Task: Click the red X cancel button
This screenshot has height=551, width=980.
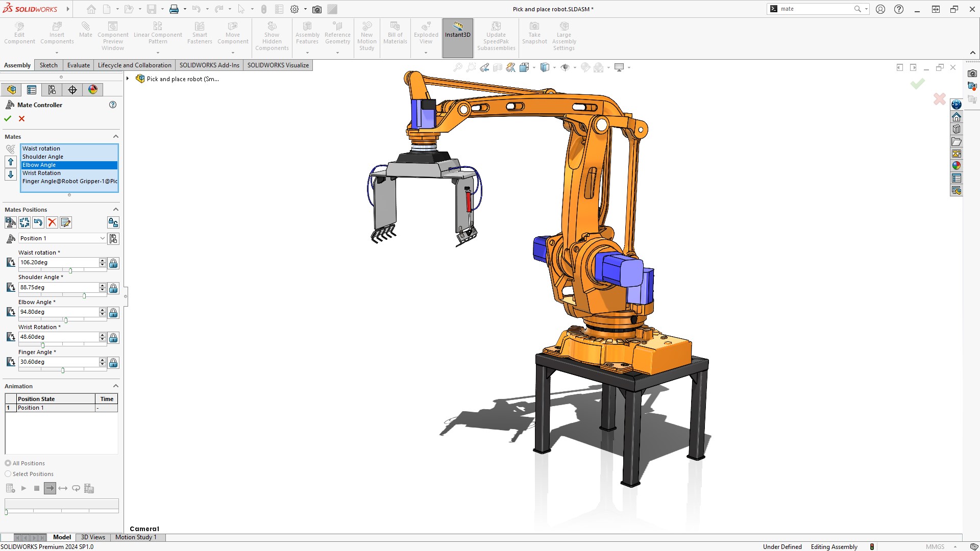Action: click(x=22, y=118)
